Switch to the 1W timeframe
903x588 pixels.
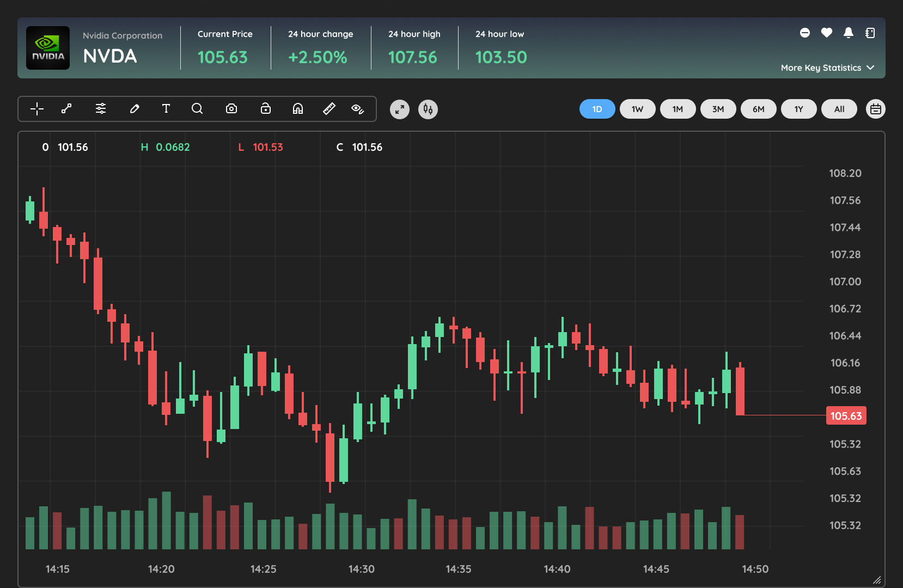click(x=638, y=109)
